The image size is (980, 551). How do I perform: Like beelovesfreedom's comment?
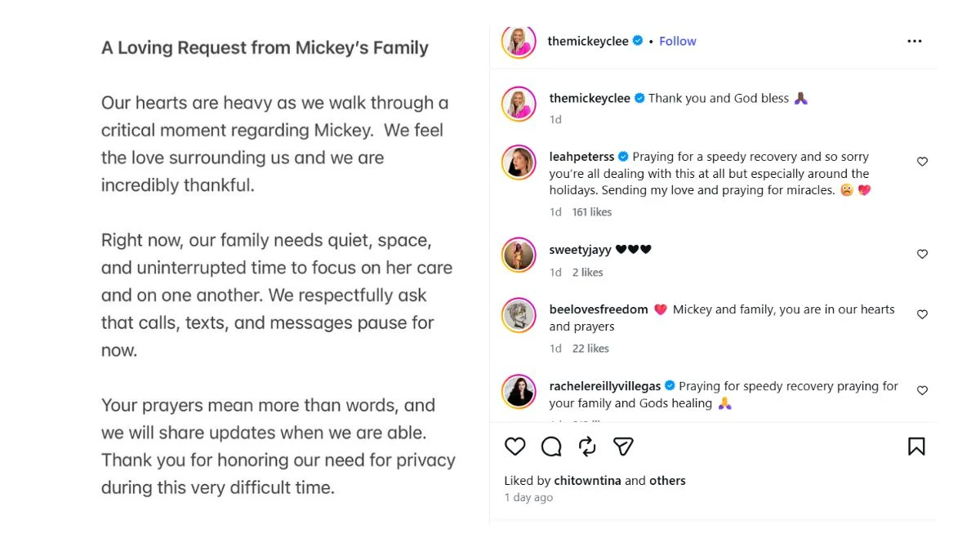point(922,314)
